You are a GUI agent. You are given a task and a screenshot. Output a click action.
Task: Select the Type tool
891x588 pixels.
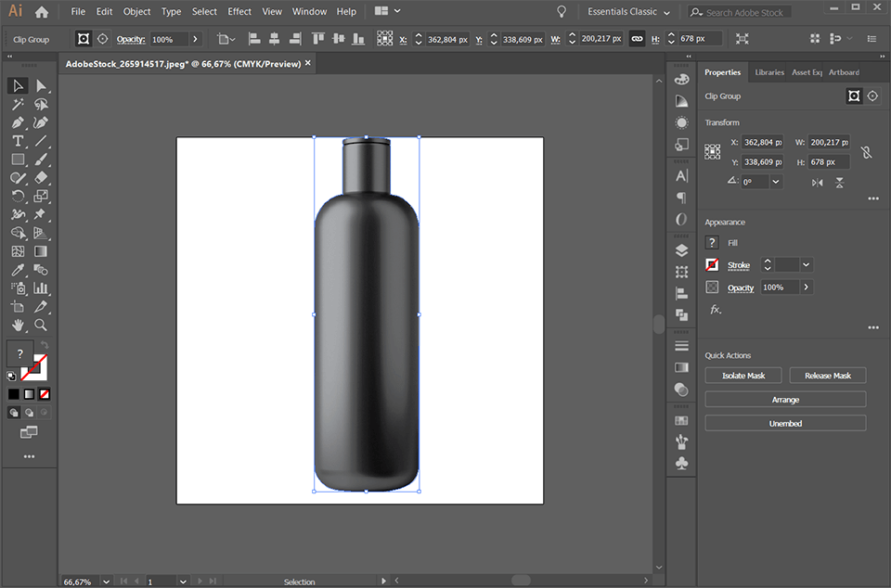(17, 140)
